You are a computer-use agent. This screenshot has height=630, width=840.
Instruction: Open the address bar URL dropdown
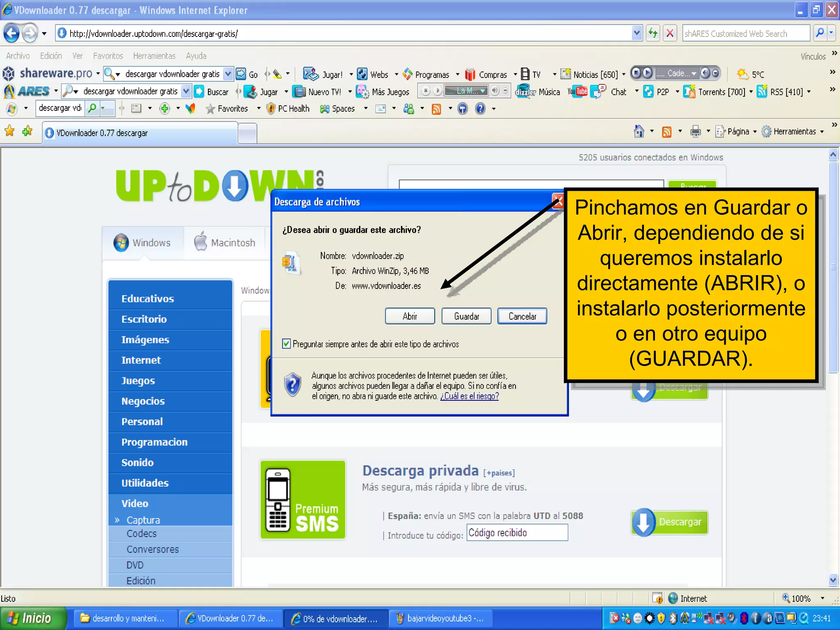tap(637, 33)
